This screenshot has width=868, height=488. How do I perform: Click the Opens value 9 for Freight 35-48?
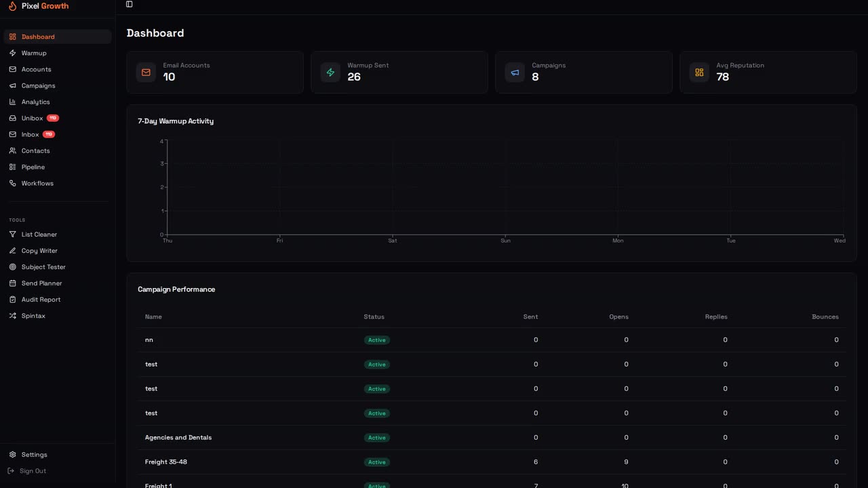626,462
